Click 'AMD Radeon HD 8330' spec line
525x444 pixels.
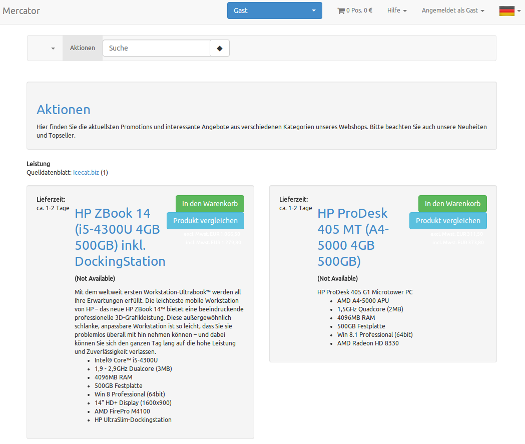(x=368, y=343)
